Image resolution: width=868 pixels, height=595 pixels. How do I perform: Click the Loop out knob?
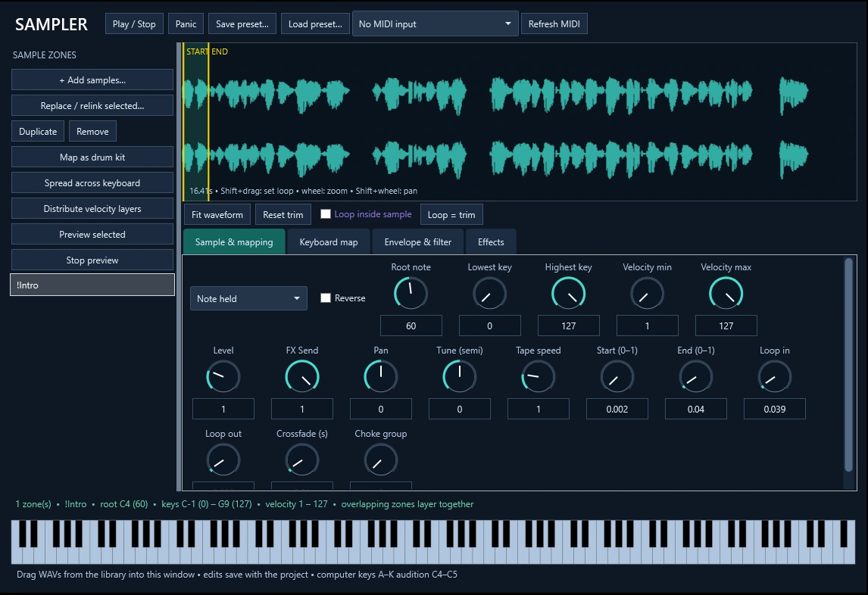pos(223,460)
